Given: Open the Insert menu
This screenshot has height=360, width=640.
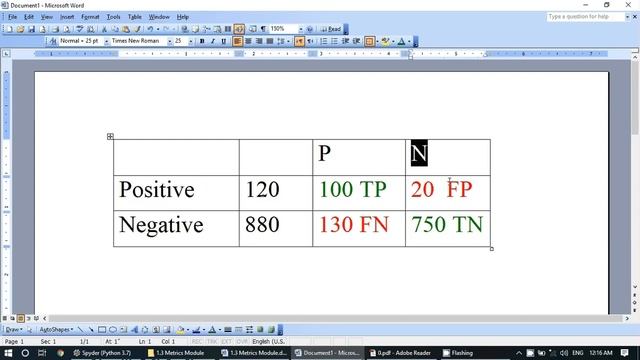Looking at the screenshot, I should click(x=67, y=17).
